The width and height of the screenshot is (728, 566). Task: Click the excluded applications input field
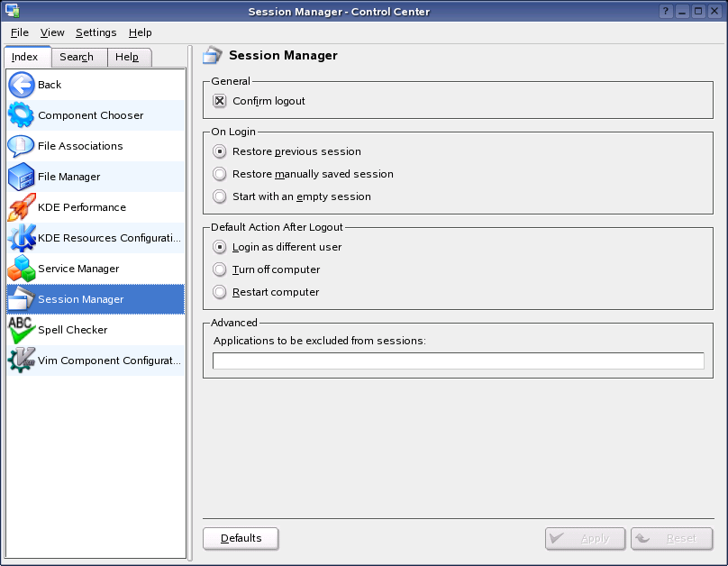tap(459, 361)
